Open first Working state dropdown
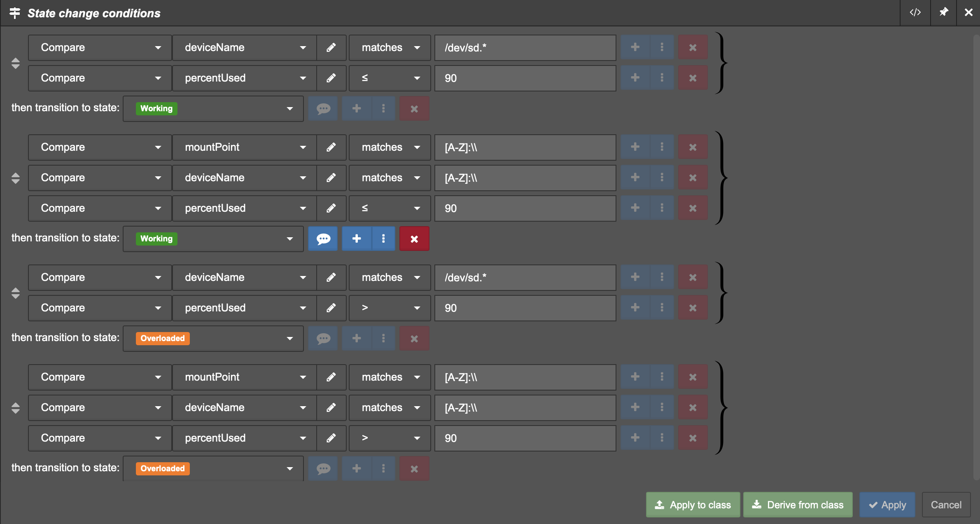This screenshot has width=980, height=524. [213, 108]
